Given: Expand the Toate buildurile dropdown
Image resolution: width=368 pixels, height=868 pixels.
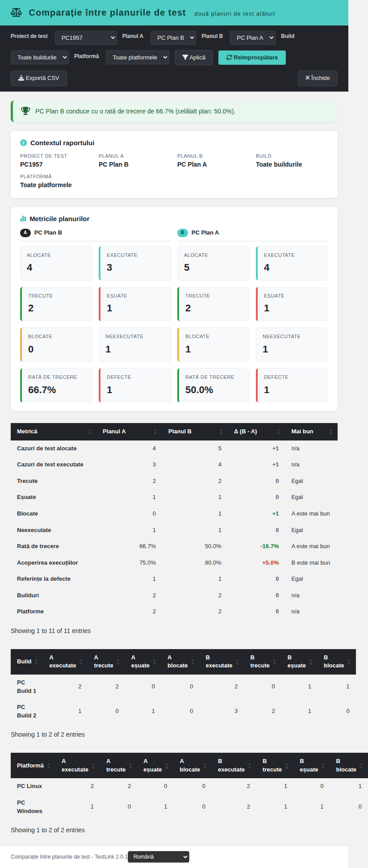Looking at the screenshot, I should click(40, 58).
